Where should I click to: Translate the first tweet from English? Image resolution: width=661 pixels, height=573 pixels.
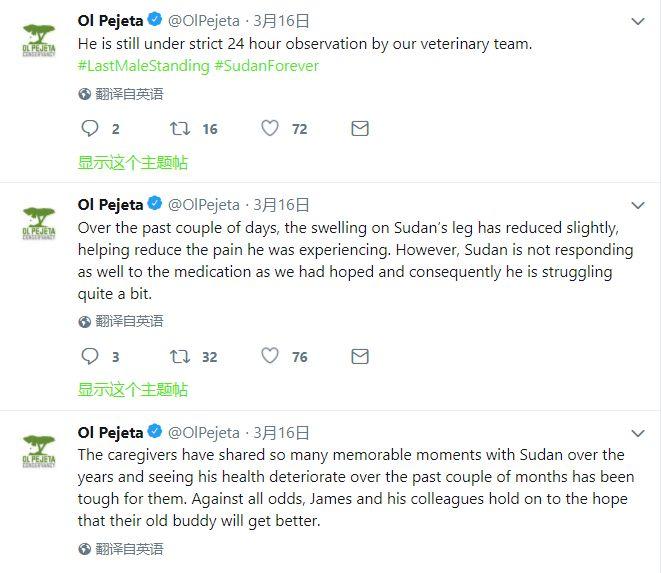pos(121,94)
